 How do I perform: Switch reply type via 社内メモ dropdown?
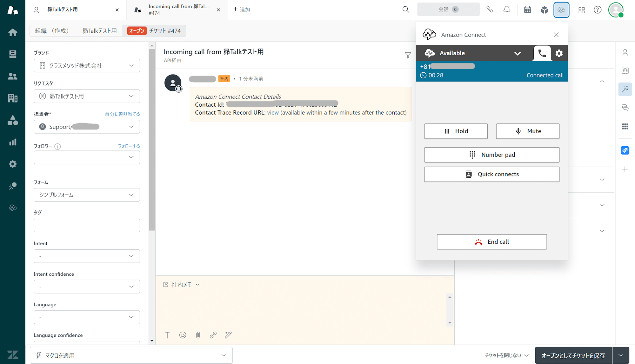[182, 285]
